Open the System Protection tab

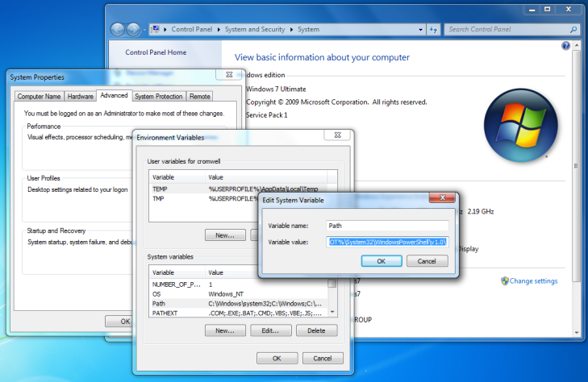coord(159,97)
